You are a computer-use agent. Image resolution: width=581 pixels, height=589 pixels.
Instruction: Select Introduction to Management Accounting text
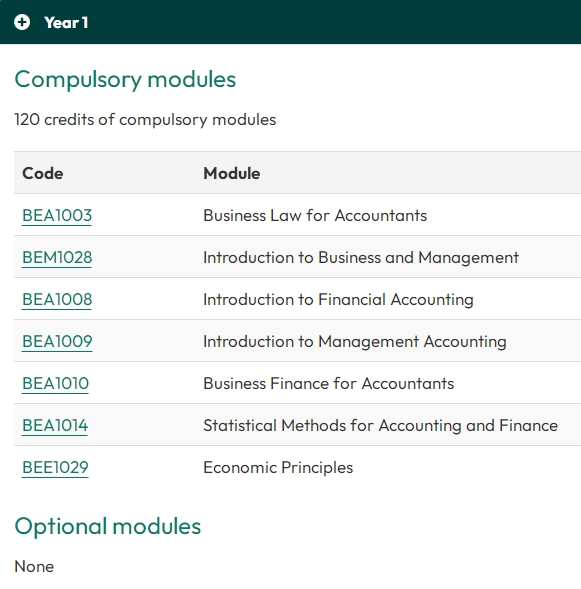[355, 342]
